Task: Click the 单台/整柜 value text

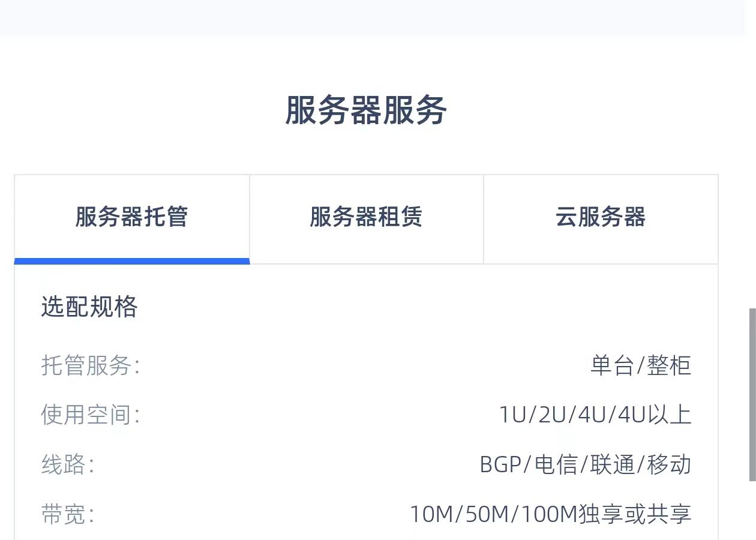Action: [641, 365]
